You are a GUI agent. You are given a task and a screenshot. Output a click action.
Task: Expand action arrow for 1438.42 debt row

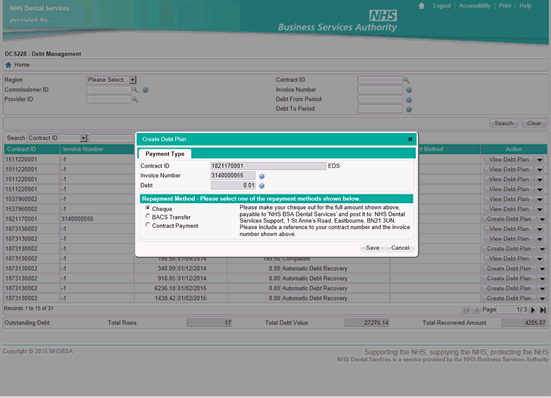point(542,298)
